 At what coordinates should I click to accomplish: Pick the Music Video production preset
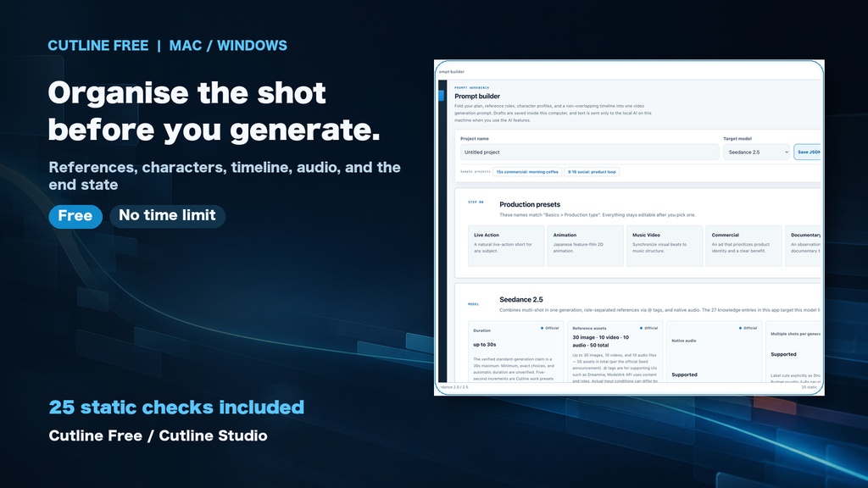[665, 246]
